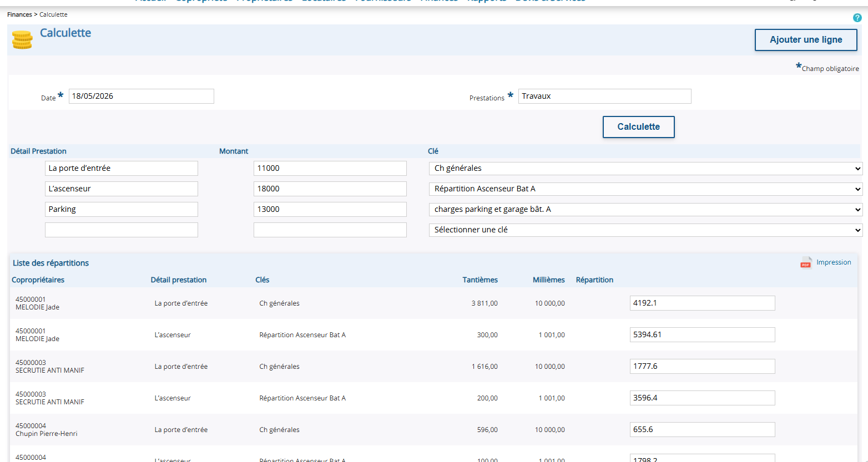Edit the 'L'ascenseur' detail input field
This screenshot has width=868, height=462.
coord(122,189)
